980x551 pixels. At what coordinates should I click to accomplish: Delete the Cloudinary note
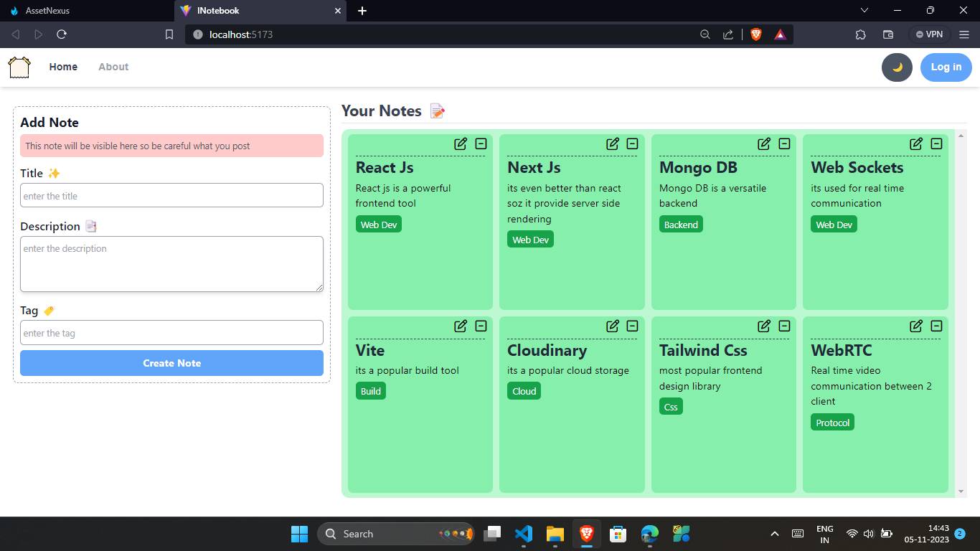[632, 326]
